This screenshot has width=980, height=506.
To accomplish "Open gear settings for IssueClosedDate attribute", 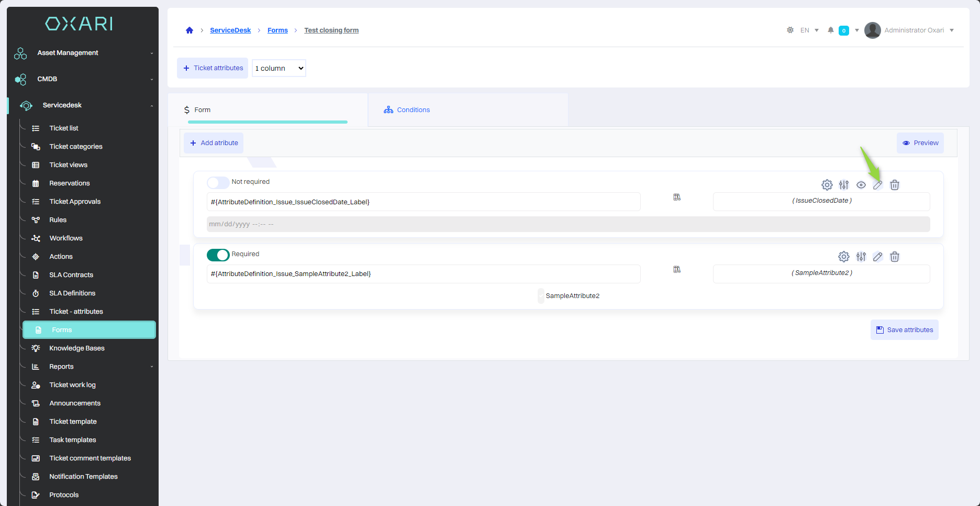I will tap(827, 185).
